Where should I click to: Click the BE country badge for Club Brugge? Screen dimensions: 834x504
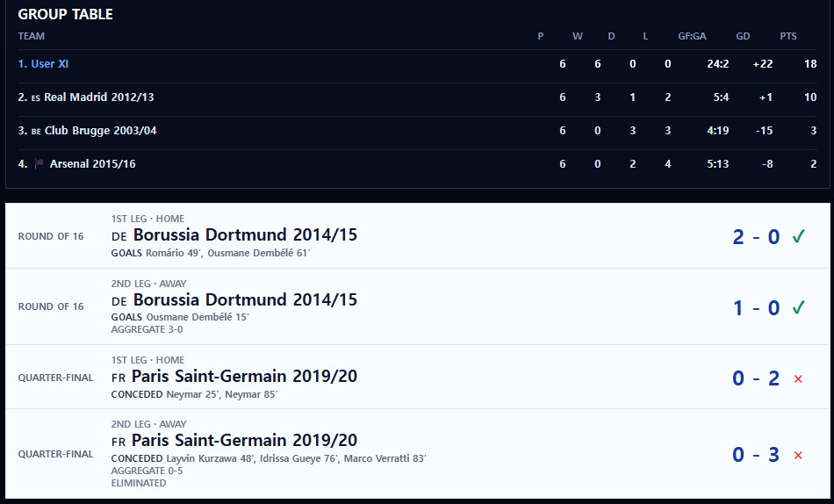coord(36,132)
